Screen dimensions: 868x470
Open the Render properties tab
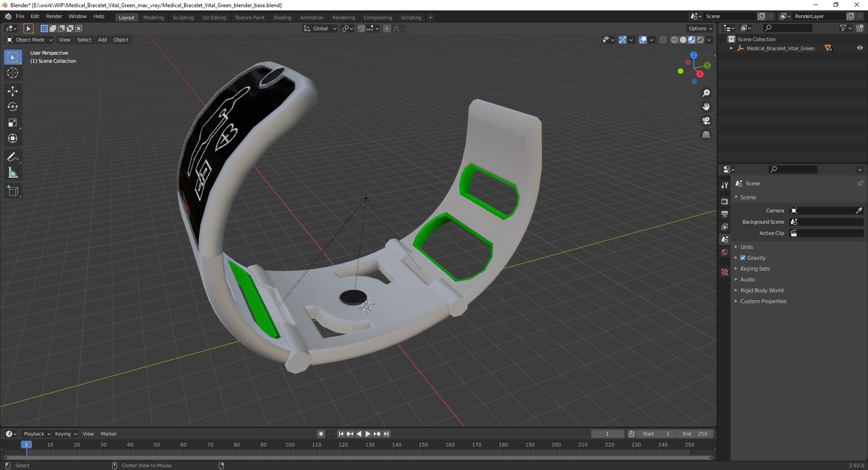pyautogui.click(x=725, y=201)
